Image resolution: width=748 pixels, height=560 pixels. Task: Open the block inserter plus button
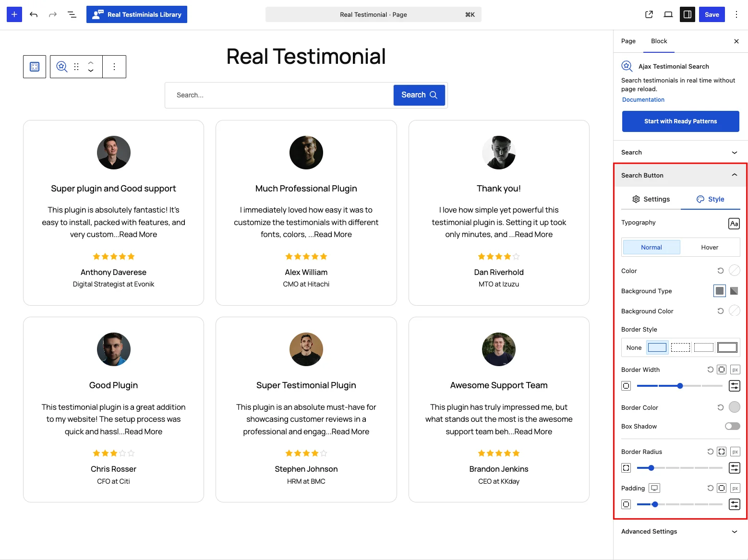tap(14, 14)
